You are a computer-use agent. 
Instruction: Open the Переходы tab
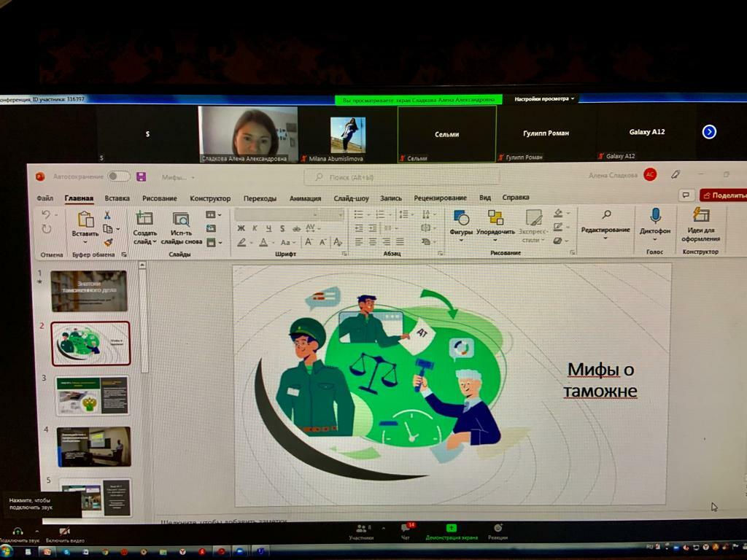point(260,198)
